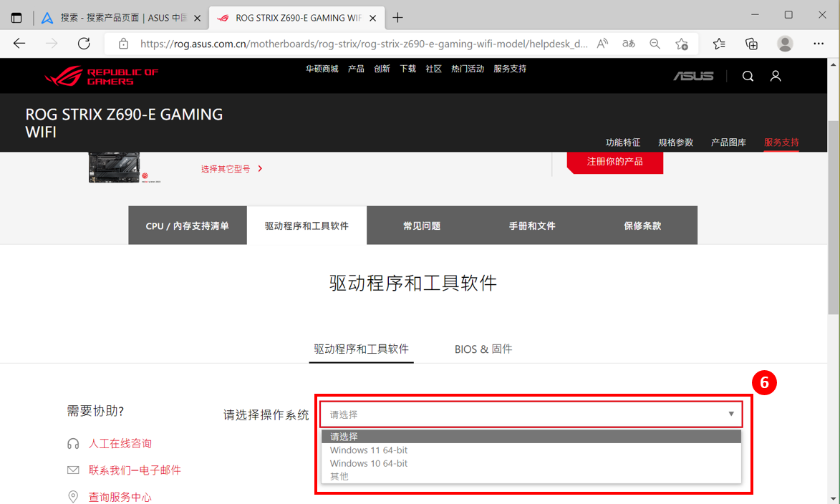Click the ASUS logo in header

click(x=693, y=76)
